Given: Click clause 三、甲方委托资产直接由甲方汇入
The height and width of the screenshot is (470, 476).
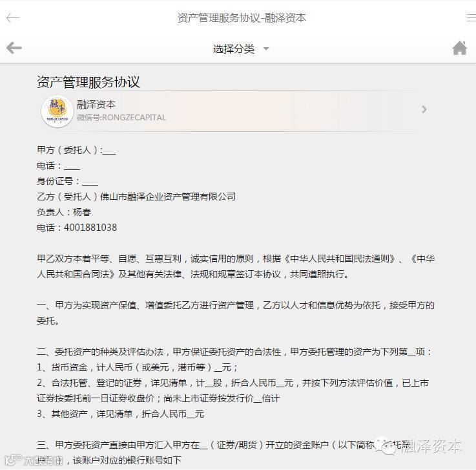Looking at the screenshot, I should tap(223, 453).
